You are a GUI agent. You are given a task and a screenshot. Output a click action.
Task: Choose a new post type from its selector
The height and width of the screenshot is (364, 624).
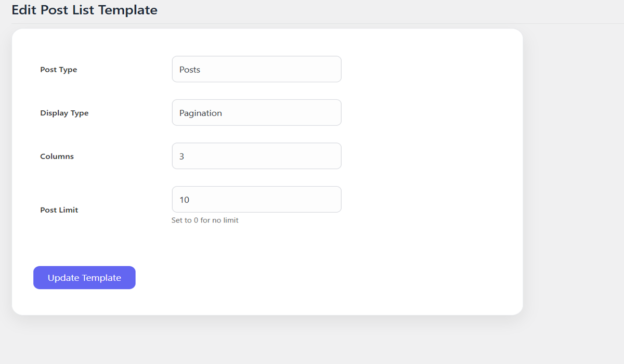click(256, 69)
